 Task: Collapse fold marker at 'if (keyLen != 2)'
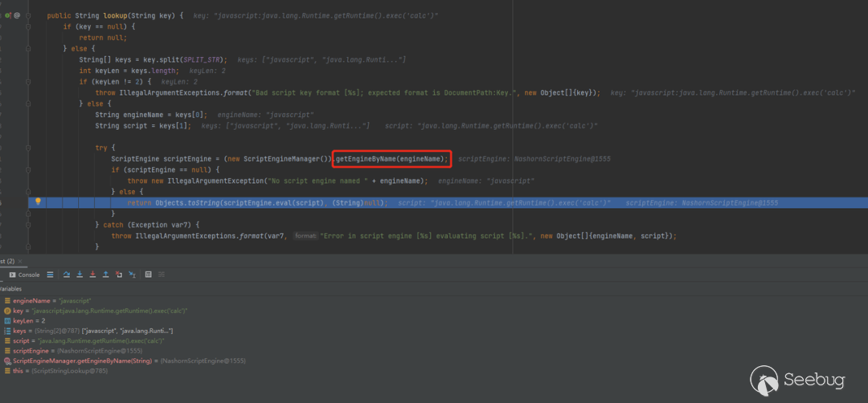click(28, 82)
